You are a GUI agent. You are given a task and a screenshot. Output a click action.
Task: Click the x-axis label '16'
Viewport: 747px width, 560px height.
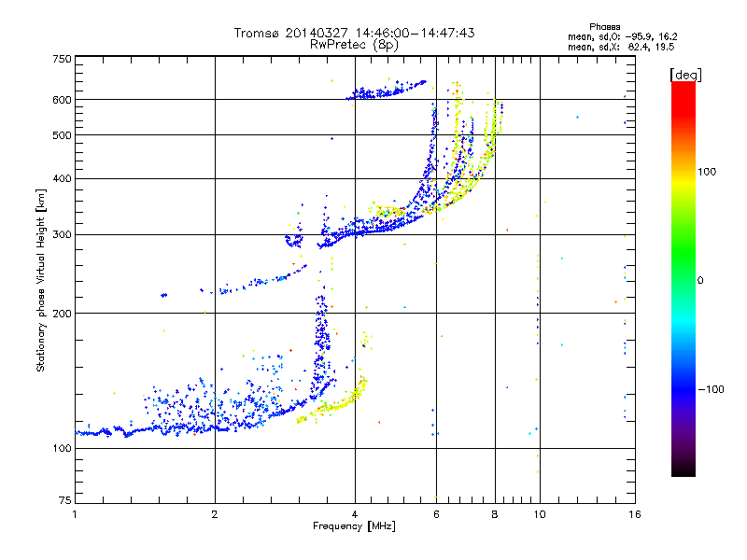click(635, 514)
